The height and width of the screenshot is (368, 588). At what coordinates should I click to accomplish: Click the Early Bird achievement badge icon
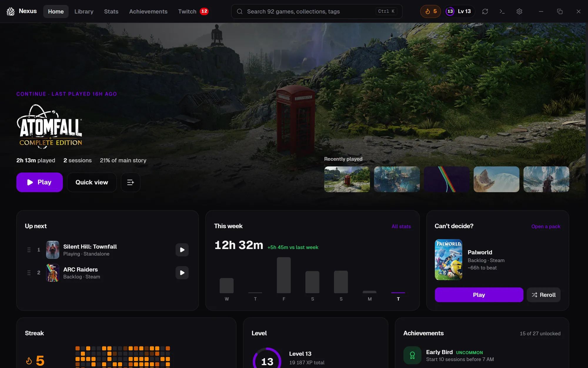click(412, 355)
